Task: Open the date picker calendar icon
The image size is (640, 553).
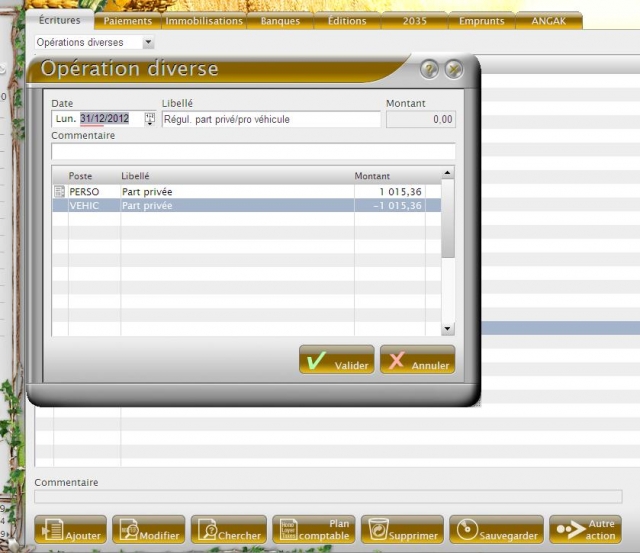Action: coord(150,119)
